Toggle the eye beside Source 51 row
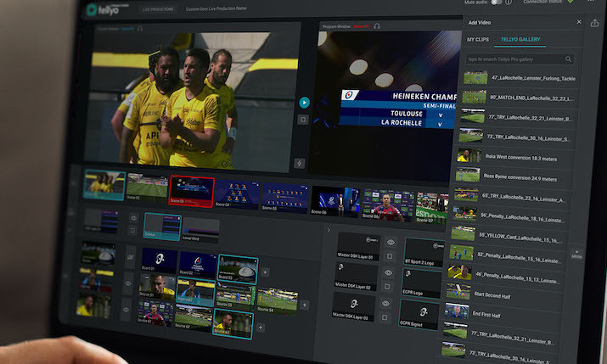Screen dimensions: 607x364 (x=127, y=283)
